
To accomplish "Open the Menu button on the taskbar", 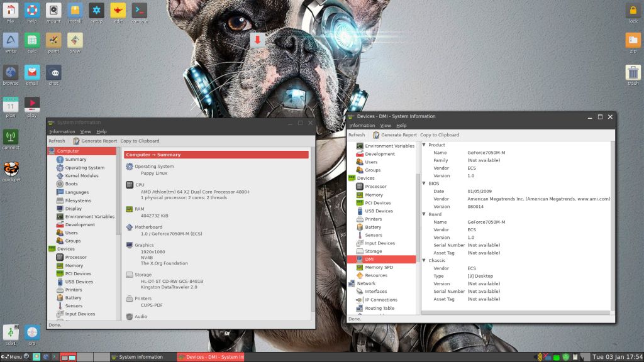I will pyautogui.click(x=11, y=357).
